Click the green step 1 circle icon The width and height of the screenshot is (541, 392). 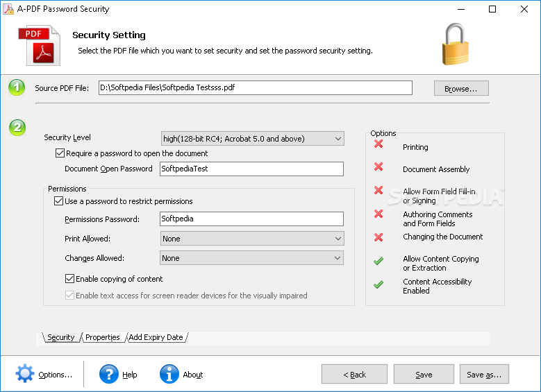tap(17, 87)
